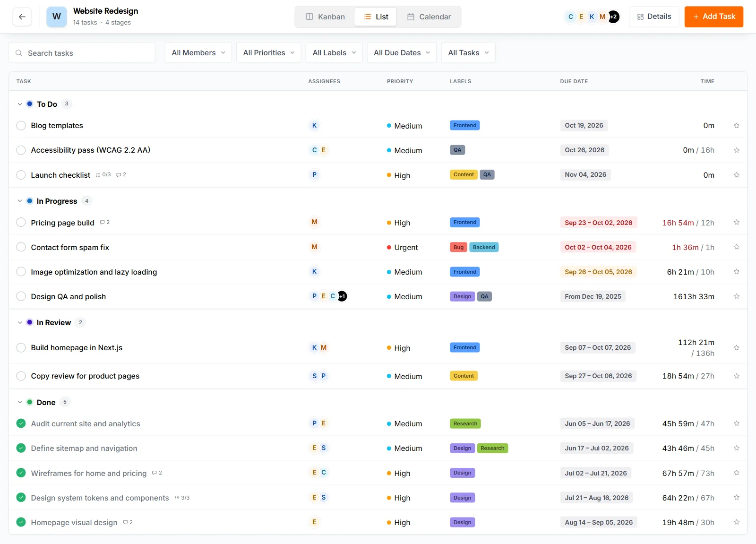This screenshot has height=544, width=756.
Task: Switch to Kanban view
Action: point(326,17)
